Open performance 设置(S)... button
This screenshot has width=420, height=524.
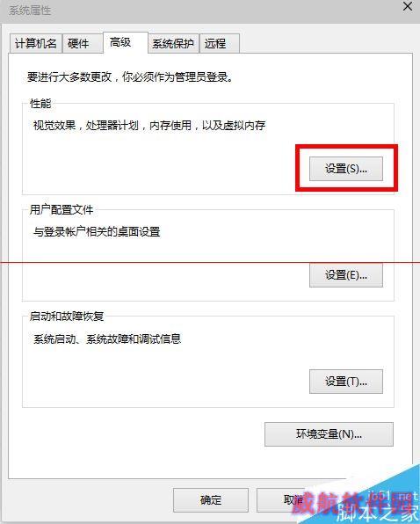point(346,169)
